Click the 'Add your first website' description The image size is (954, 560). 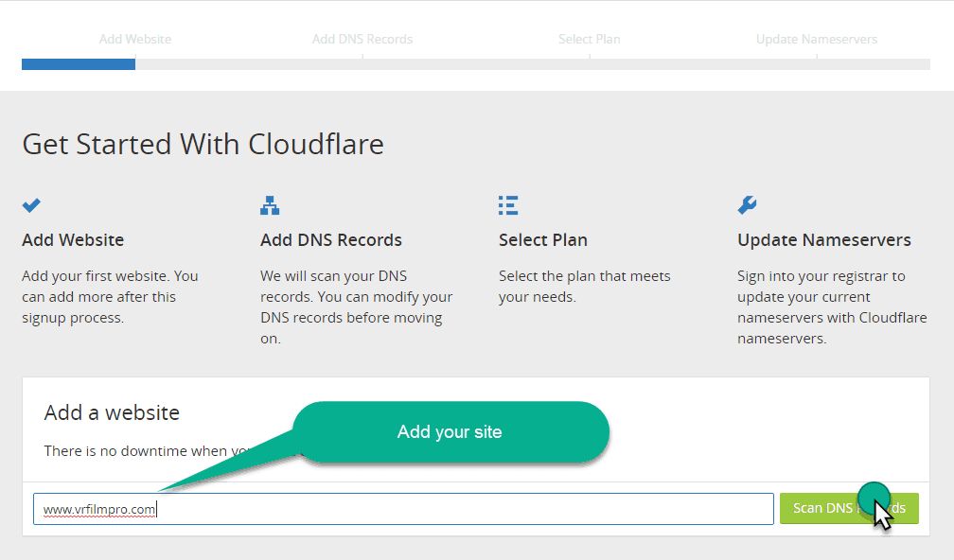[x=110, y=297]
